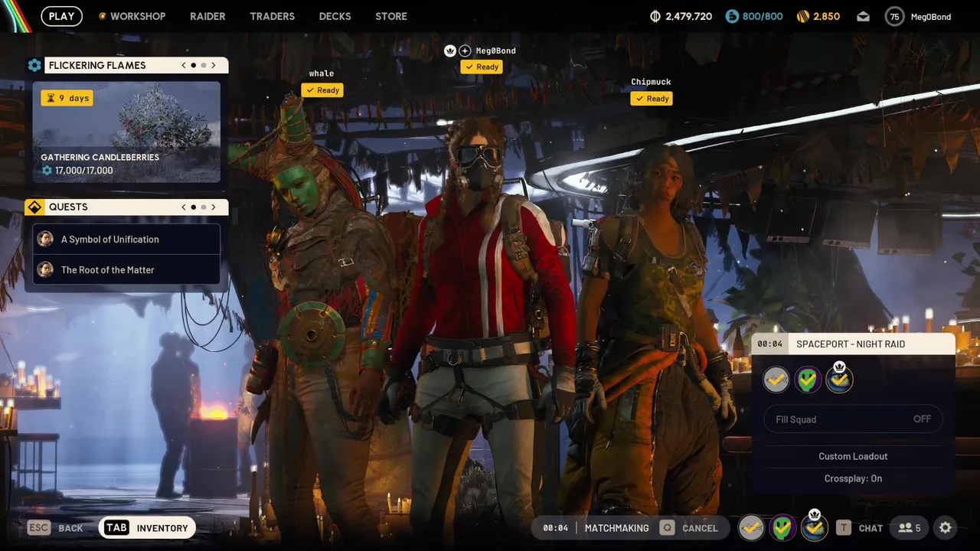This screenshot has height=551, width=980.
Task: Click crowned leader icon in bottom bar
Action: pos(815,527)
